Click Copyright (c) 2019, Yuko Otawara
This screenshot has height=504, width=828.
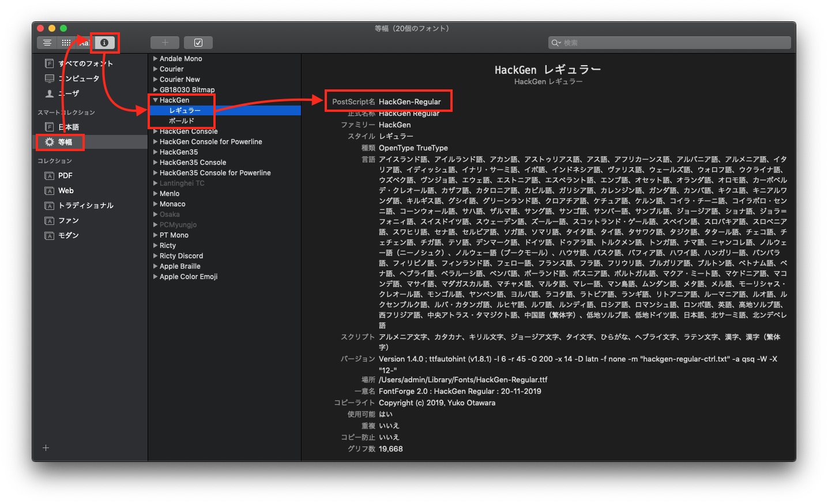[437, 403]
